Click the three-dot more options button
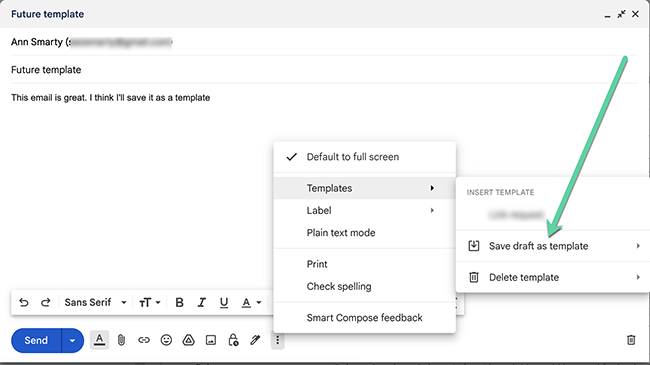The width and height of the screenshot is (650, 365). (278, 341)
